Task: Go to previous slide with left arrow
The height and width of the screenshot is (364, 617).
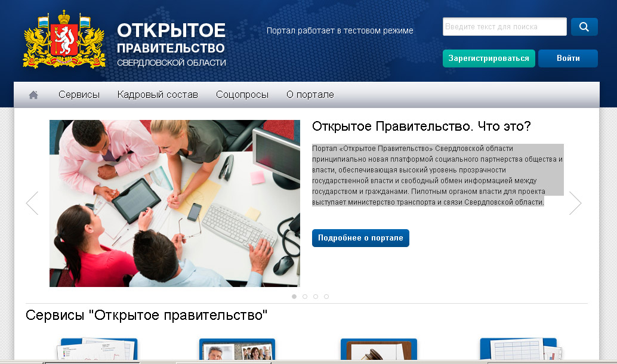Action: [32, 203]
